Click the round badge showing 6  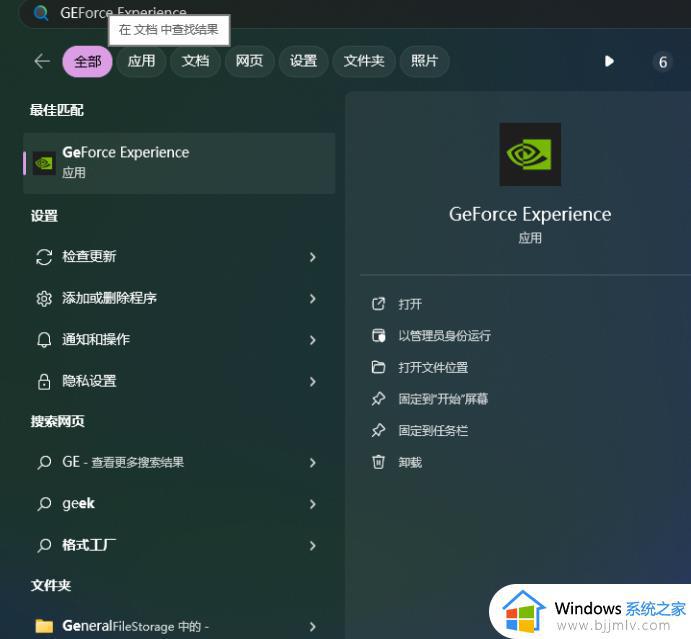(662, 62)
